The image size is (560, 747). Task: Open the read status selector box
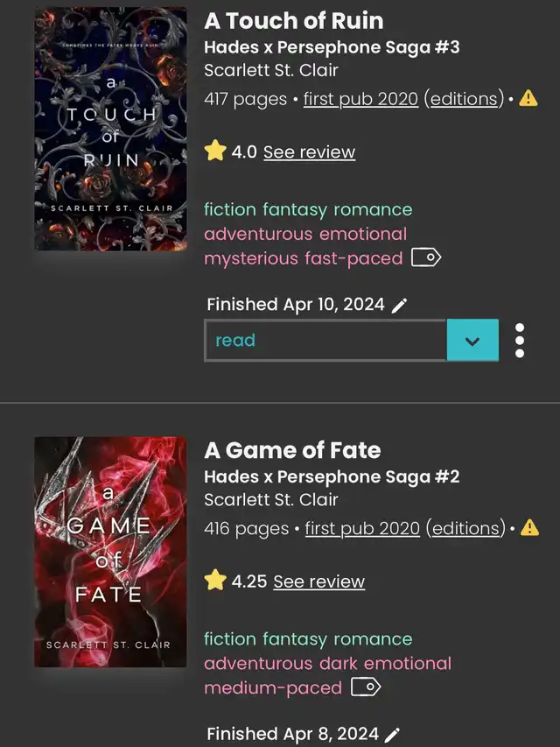pyautogui.click(x=325, y=340)
